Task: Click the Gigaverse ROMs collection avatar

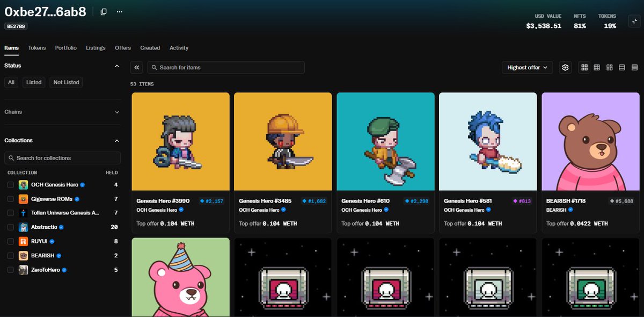Action: pyautogui.click(x=23, y=199)
